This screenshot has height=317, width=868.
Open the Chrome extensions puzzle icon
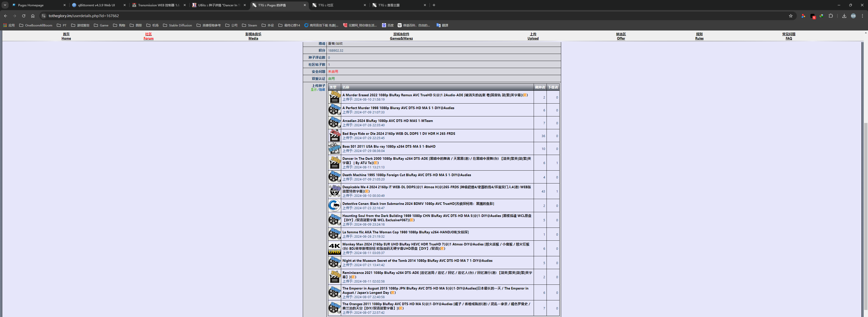[x=831, y=16]
